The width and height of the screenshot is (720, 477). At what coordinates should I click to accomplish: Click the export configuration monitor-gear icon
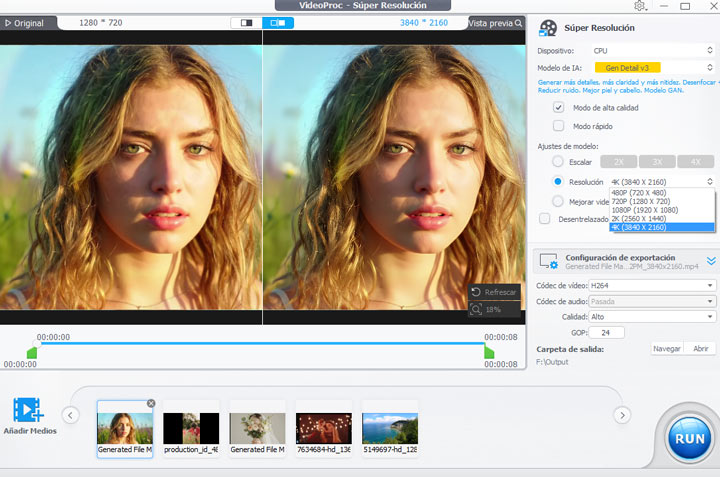pos(549,261)
